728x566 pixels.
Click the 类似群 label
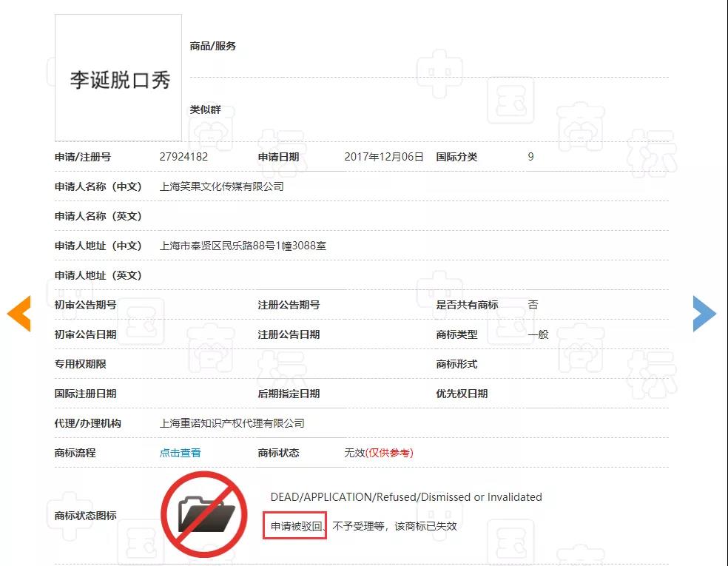[x=205, y=110]
